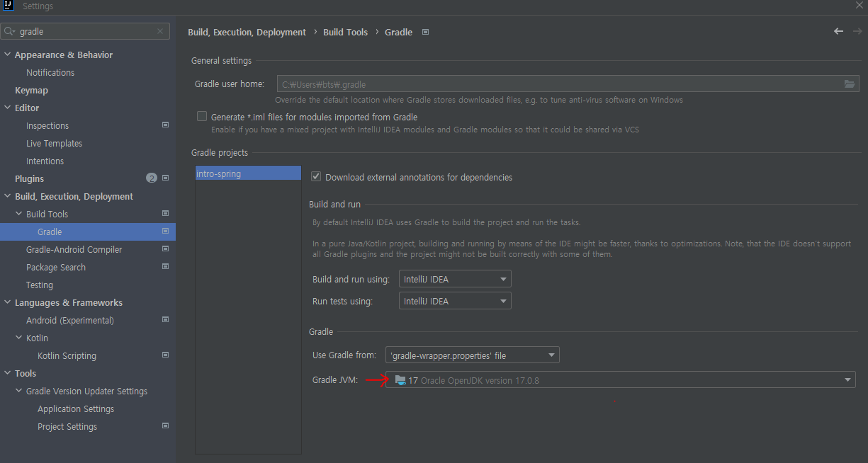This screenshot has width=868, height=463.
Task: Click project-level icon on Kotlin Scripting row
Action: tap(165, 355)
